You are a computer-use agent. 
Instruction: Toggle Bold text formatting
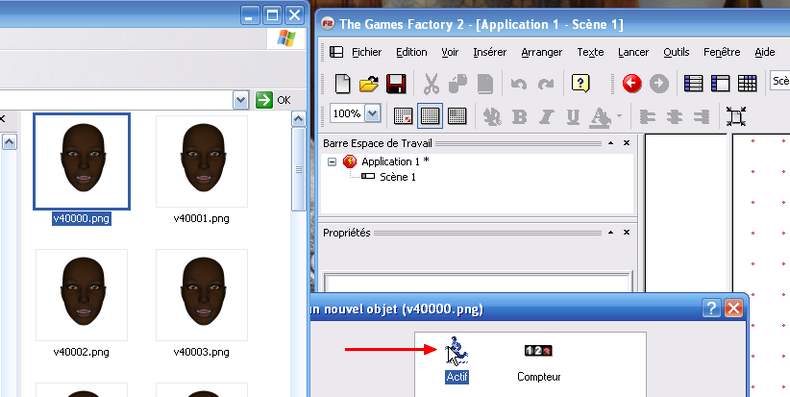[519, 117]
